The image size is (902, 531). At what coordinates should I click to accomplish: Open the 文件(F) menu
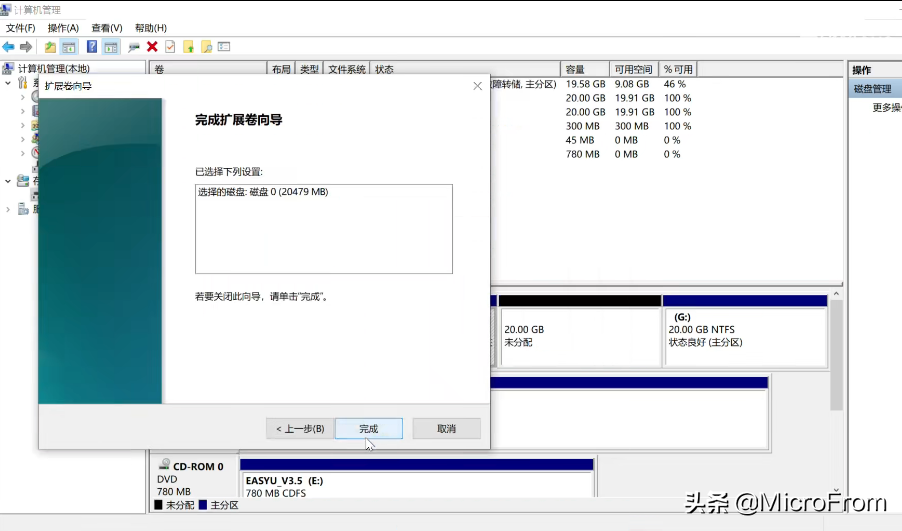click(20, 28)
